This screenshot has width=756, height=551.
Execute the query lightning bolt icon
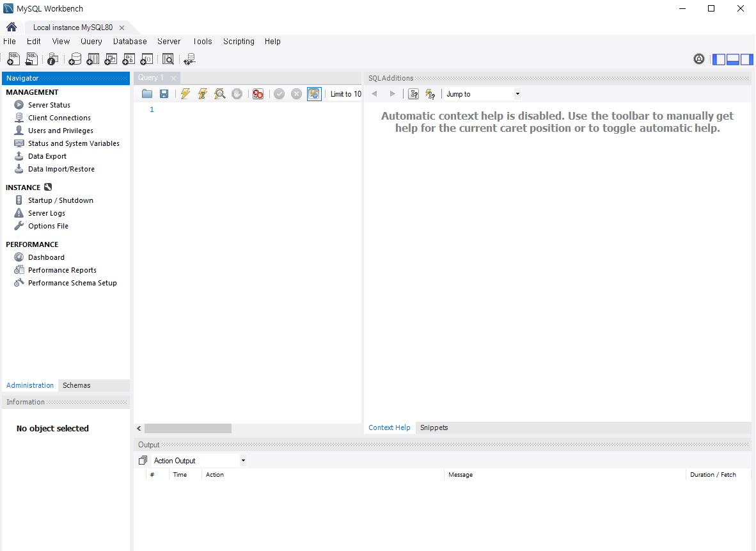pyautogui.click(x=185, y=93)
